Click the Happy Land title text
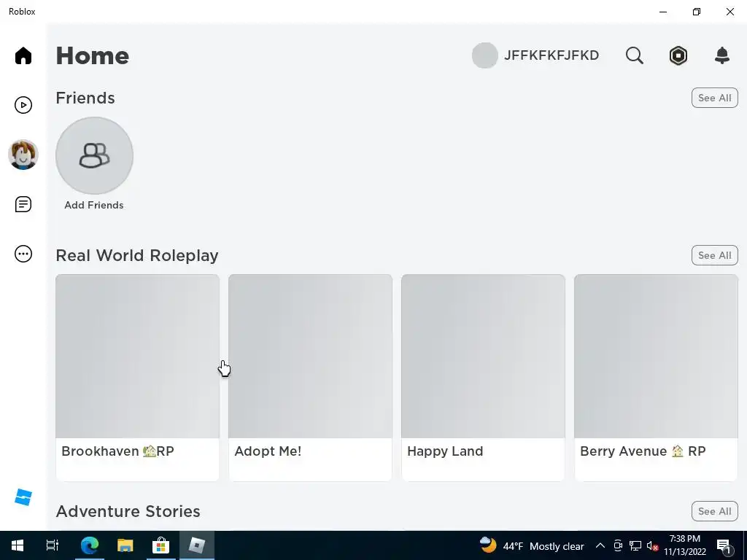 tap(445, 451)
